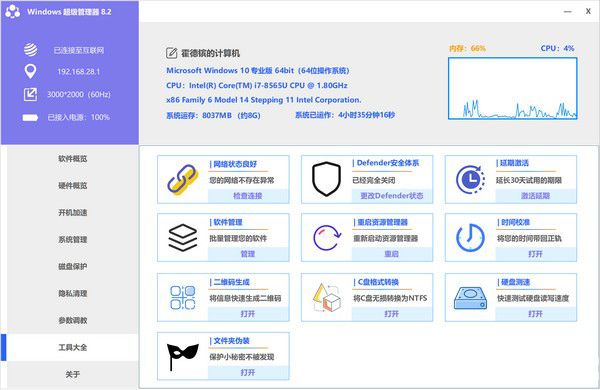Switch to the 开机加速 sidebar tab
This screenshot has height=390, width=600.
(x=73, y=212)
